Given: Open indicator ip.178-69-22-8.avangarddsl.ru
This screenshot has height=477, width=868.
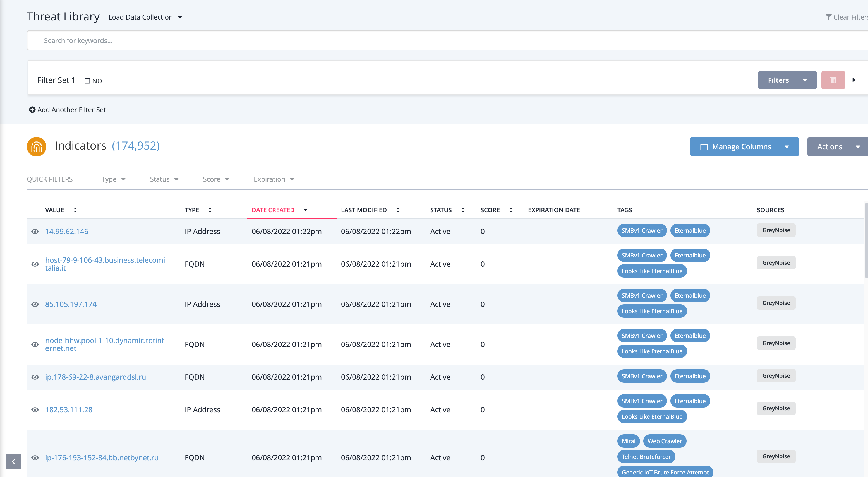Looking at the screenshot, I should tap(95, 377).
